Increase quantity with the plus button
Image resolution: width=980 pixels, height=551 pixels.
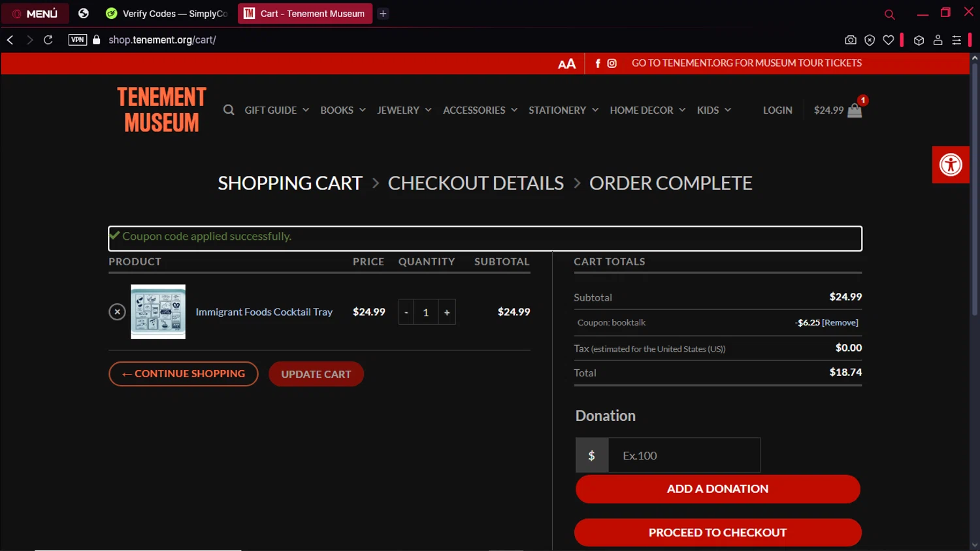[447, 312]
